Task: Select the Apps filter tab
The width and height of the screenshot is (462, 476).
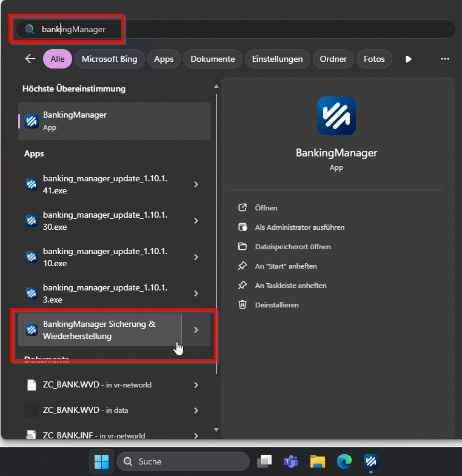Action: (x=164, y=59)
